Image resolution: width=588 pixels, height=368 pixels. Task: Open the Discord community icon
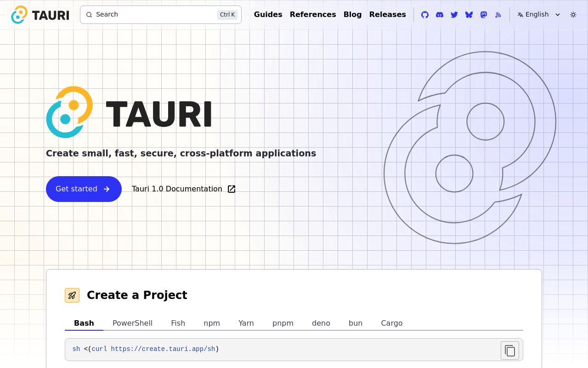[x=439, y=15]
